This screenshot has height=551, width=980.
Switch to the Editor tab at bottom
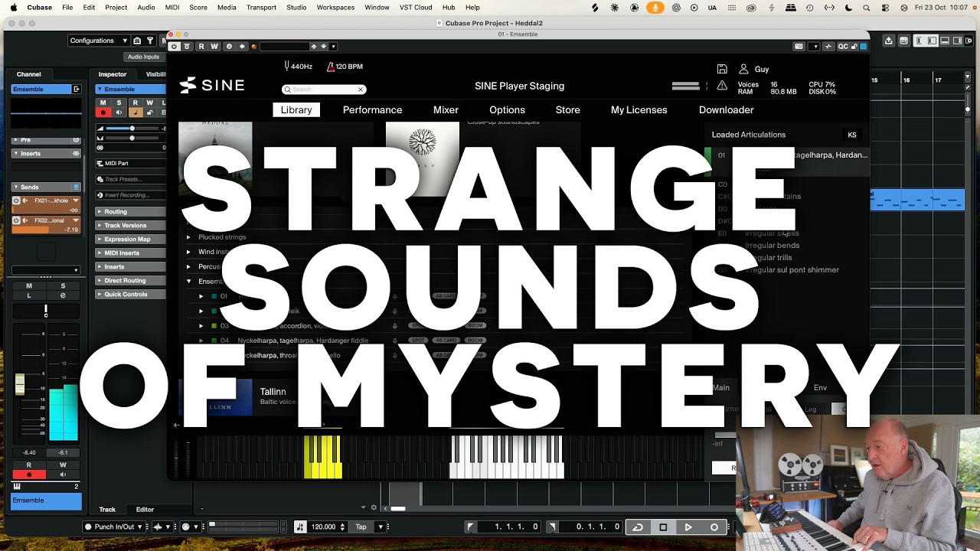pyautogui.click(x=145, y=510)
